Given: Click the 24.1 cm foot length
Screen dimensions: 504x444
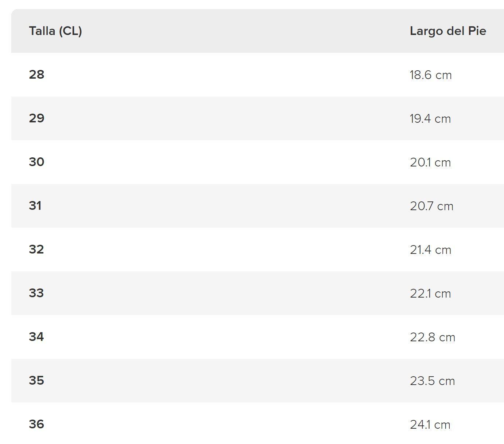Looking at the screenshot, I should 430,425.
